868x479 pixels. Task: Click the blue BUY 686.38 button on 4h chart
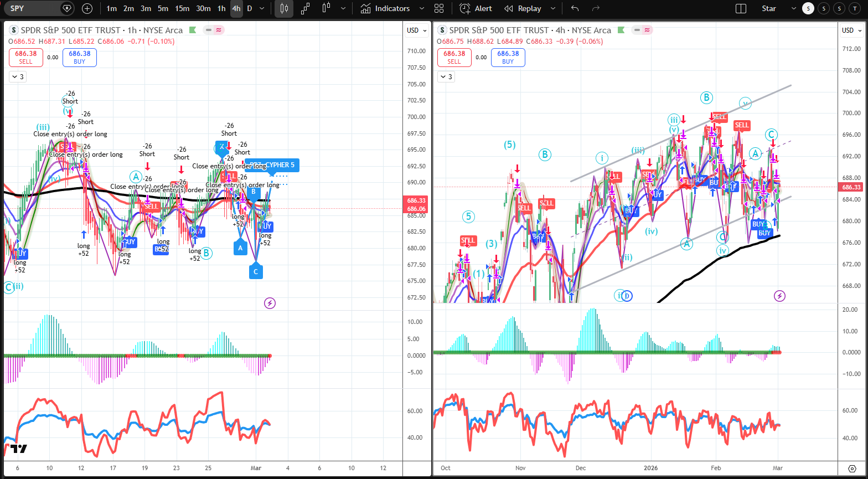point(508,58)
